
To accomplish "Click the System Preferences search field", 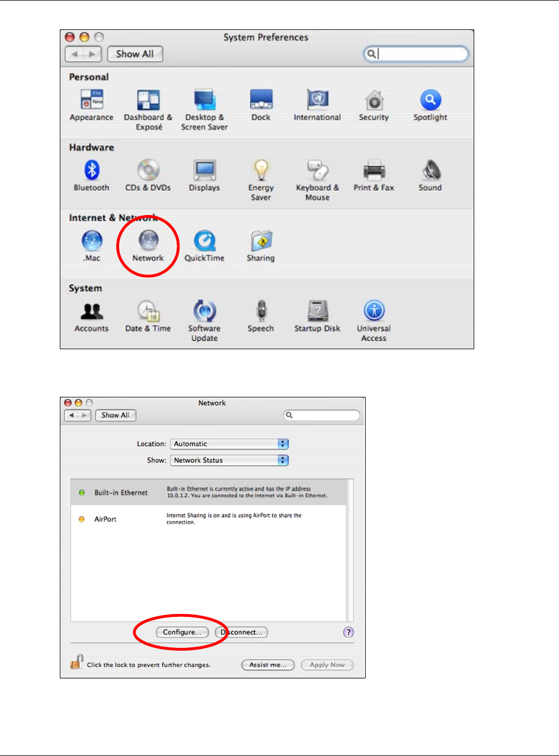I will click(416, 54).
